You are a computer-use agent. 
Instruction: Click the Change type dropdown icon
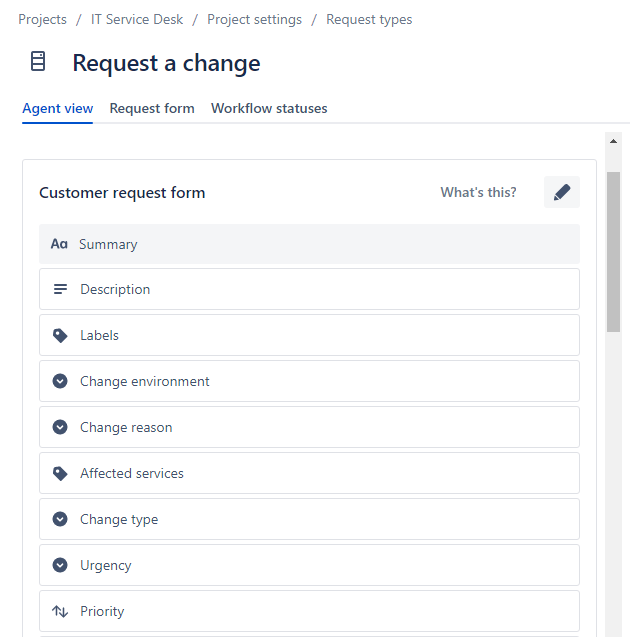[x=60, y=519]
